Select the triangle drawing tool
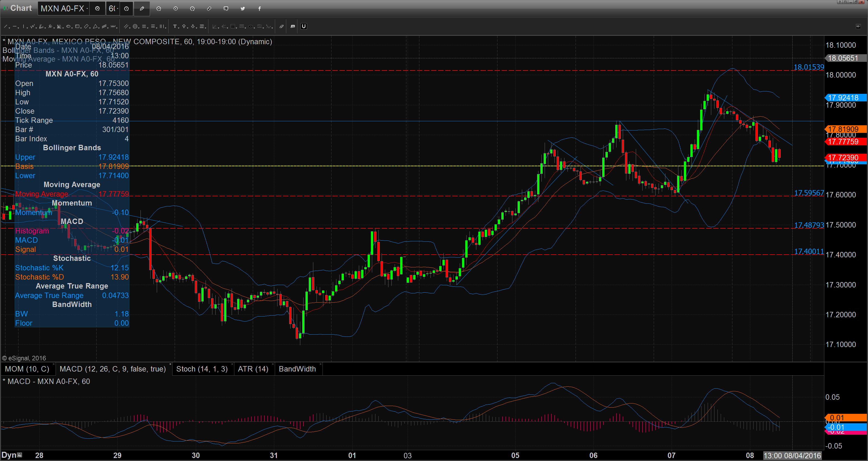 [95, 26]
